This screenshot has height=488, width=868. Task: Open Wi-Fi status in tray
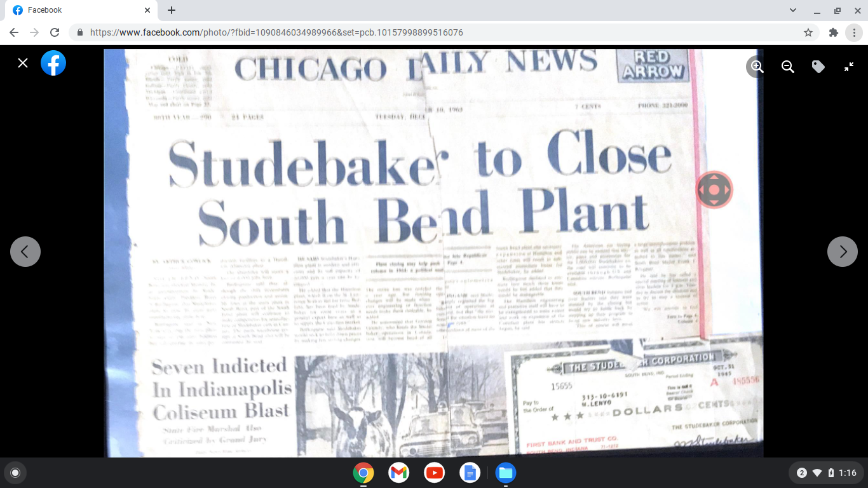817,473
